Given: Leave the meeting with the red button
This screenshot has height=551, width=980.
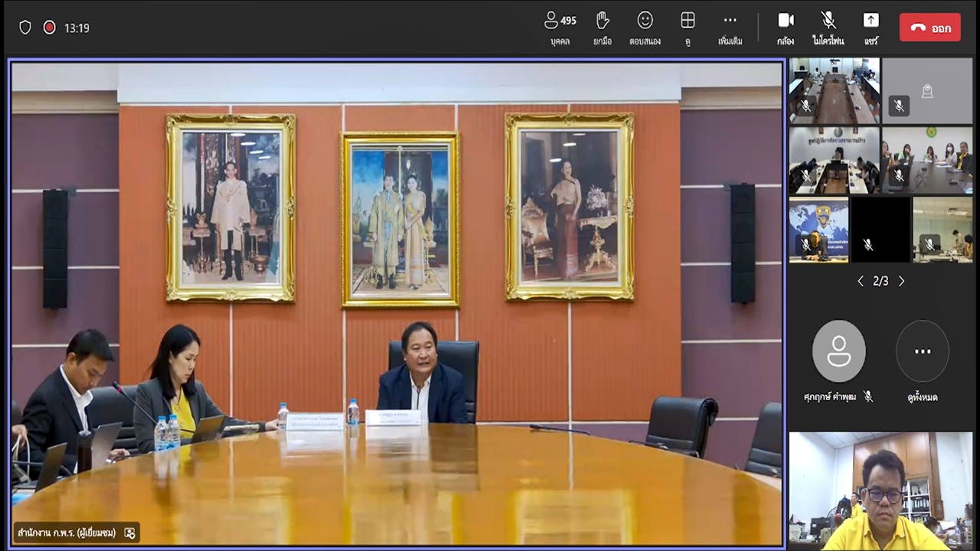Looking at the screenshot, I should [929, 28].
